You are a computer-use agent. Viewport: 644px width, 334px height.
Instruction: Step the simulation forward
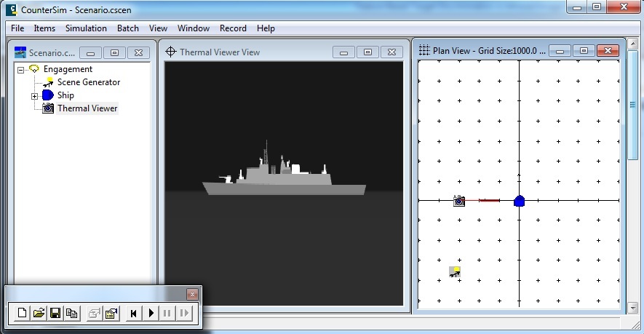point(184,314)
